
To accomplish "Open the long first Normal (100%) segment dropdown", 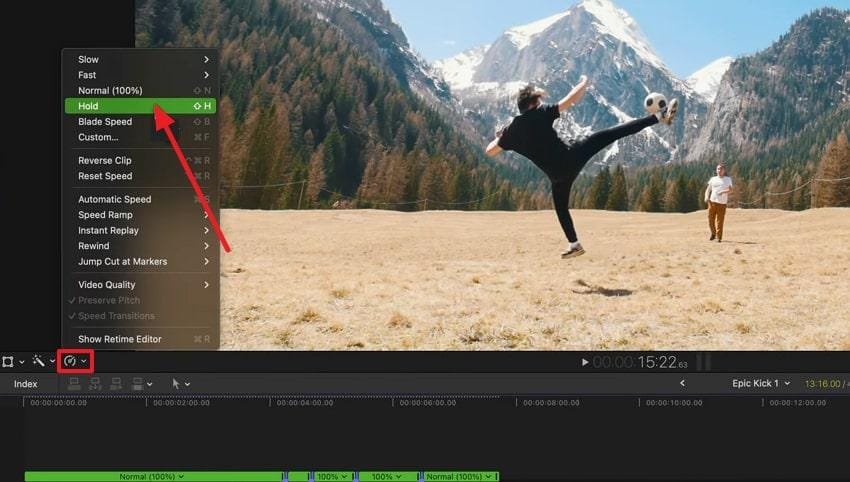I will click(x=151, y=477).
